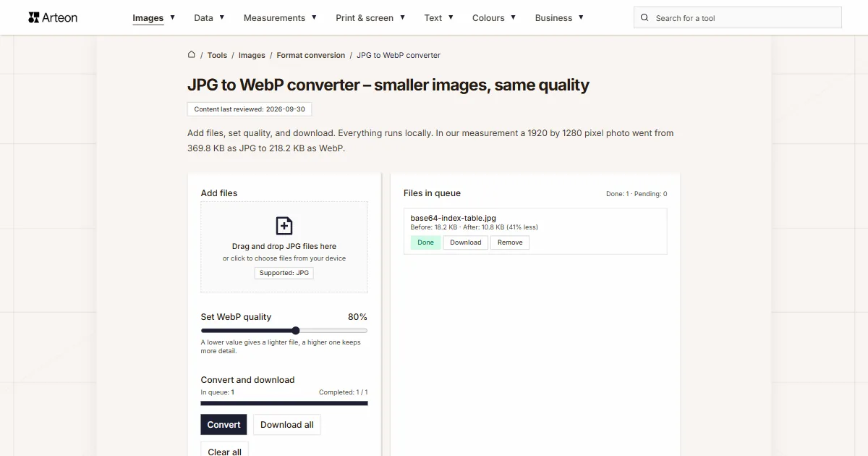Screen dimensions: 868x456
Task: Remove base64-index-table.jpg from queue
Action: point(510,242)
